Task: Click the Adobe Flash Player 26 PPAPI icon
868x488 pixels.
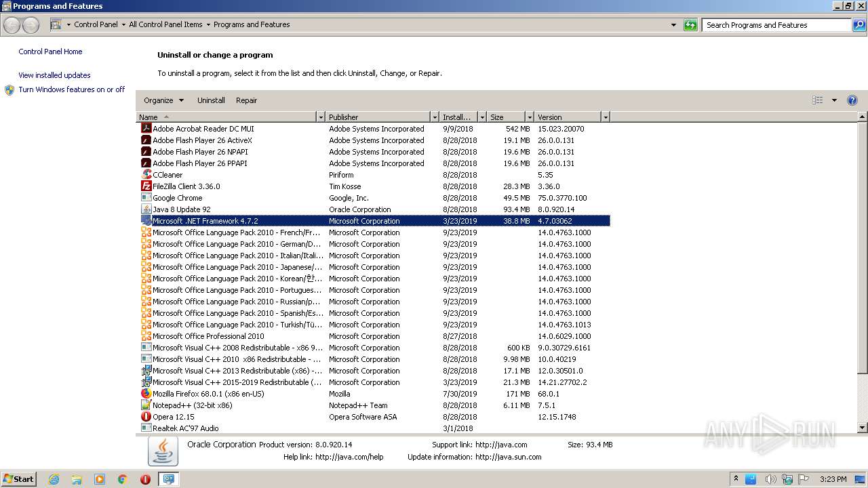Action: point(146,163)
